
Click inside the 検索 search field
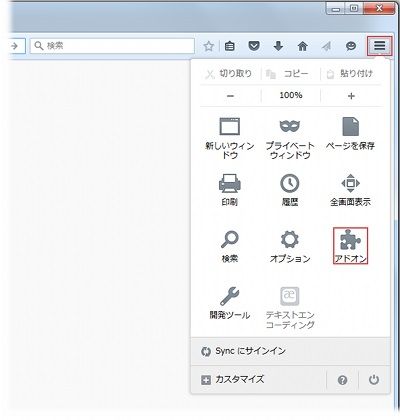112,46
